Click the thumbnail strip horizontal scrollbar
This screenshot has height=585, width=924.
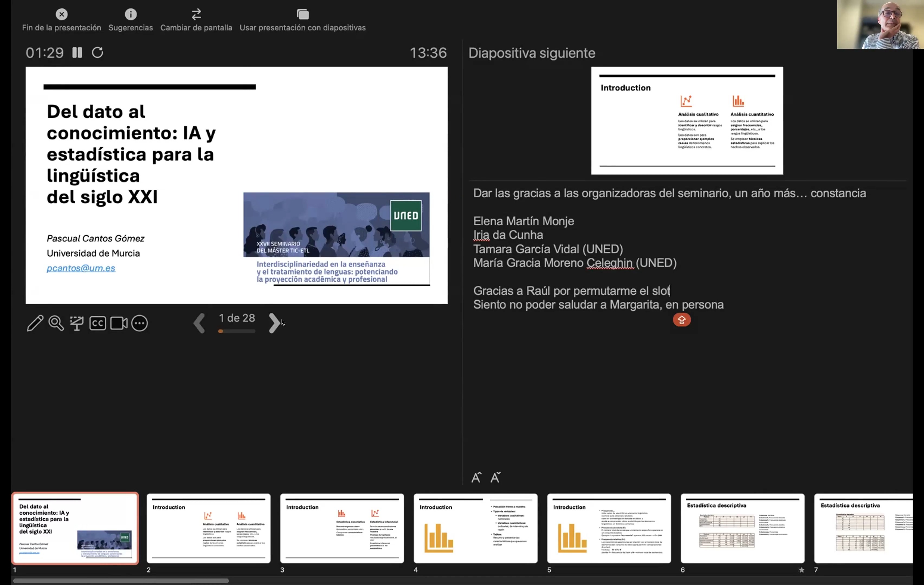point(121,581)
